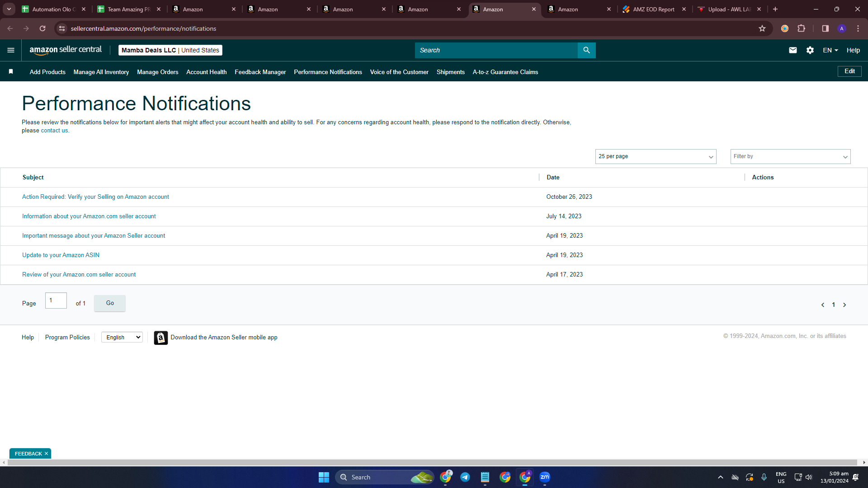The image size is (868, 488).
Task: Bookmark this page with the star icon
Action: tap(762, 28)
